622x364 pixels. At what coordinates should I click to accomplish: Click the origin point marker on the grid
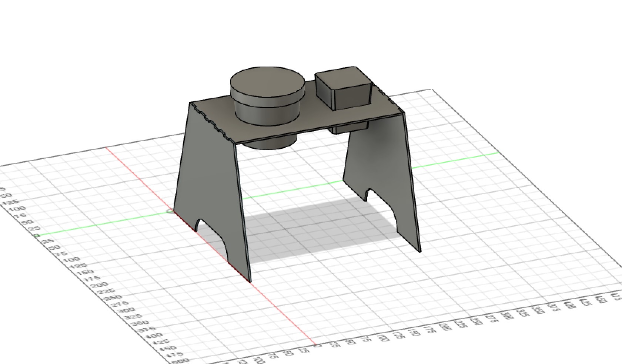170,212
